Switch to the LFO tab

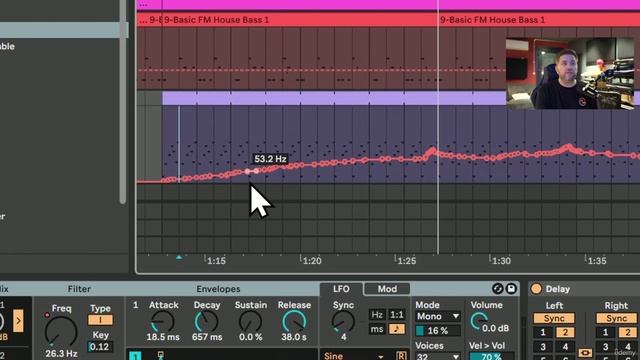341,289
